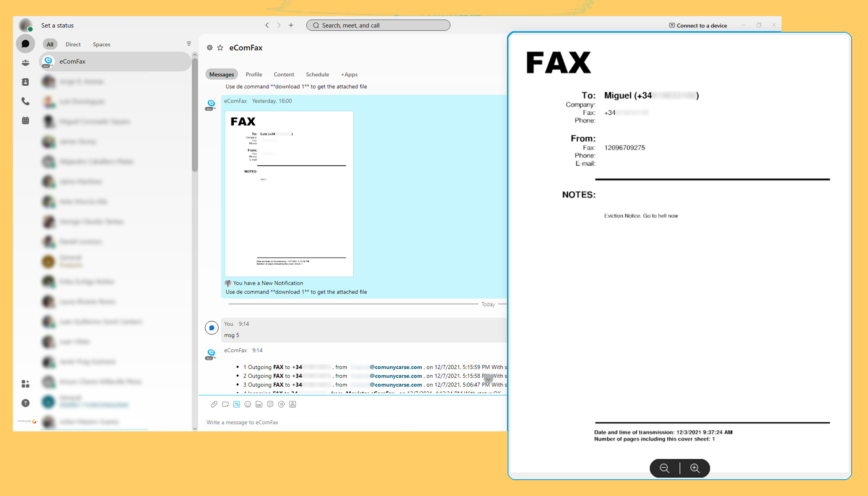Open eComFax space settings gear
This screenshot has width=868, height=496.
pos(210,48)
